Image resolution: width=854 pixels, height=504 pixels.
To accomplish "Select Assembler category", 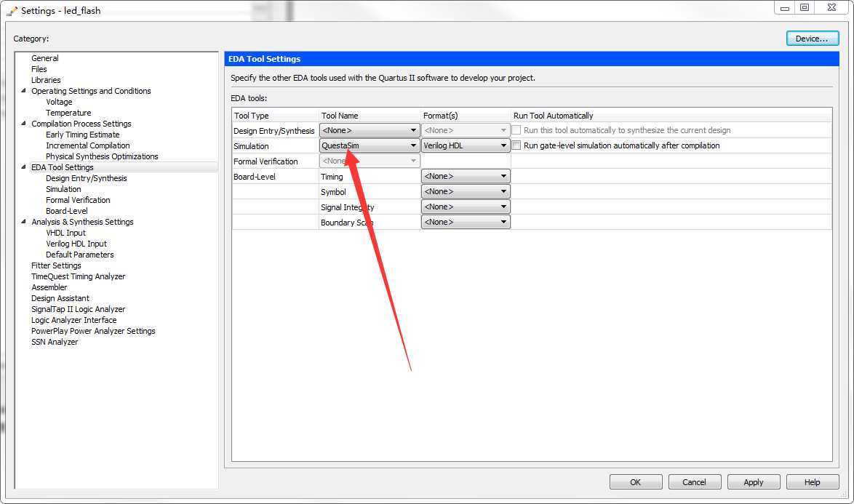I will tap(49, 287).
